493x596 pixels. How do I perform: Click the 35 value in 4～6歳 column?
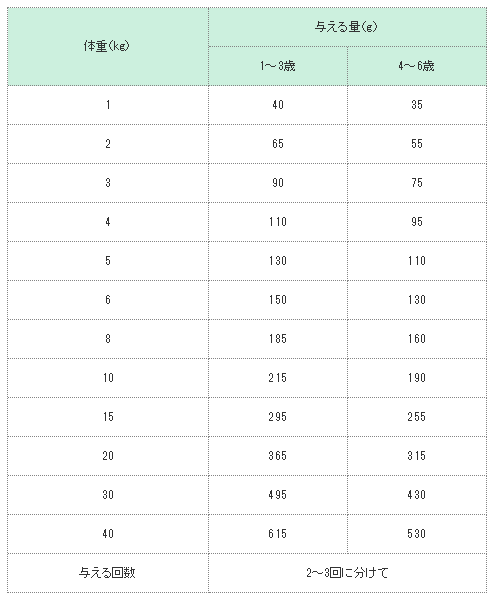417,105
